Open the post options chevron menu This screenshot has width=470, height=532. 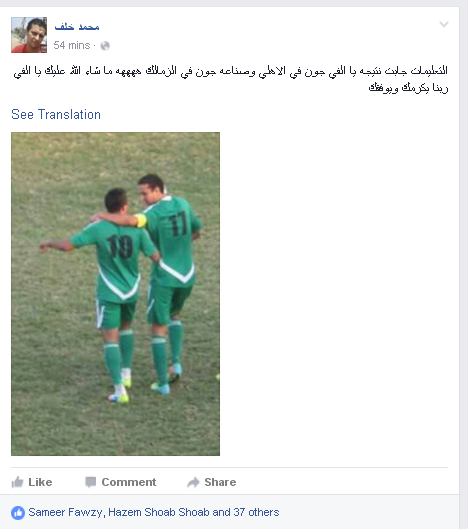coord(444,24)
